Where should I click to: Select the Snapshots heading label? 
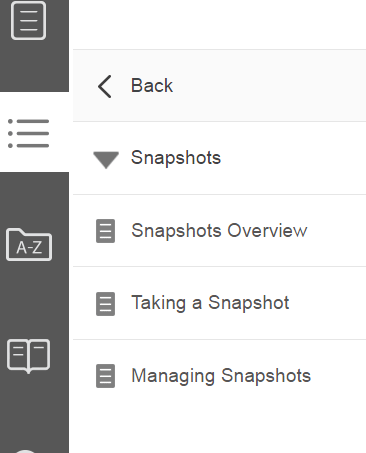tap(176, 157)
